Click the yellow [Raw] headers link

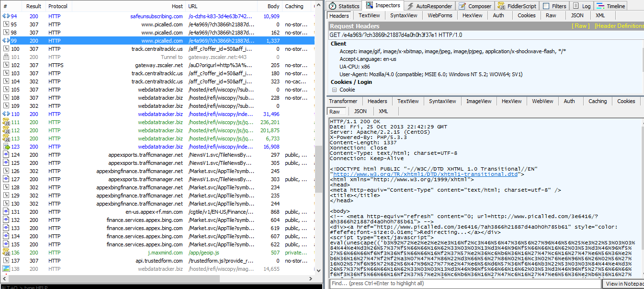pos(580,26)
